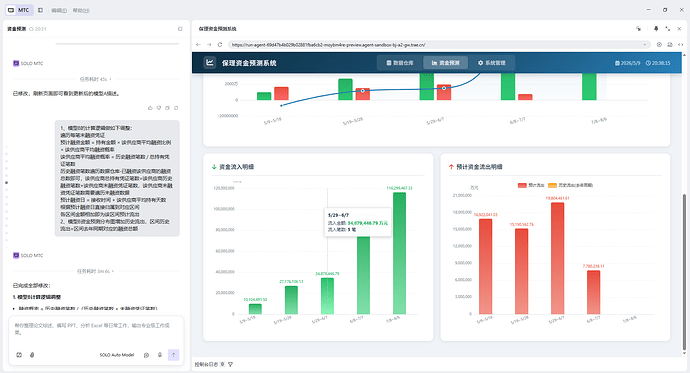Viewport: 690px width, 373px height.
Task: Start voice input with microphone icon
Action: click(160, 355)
